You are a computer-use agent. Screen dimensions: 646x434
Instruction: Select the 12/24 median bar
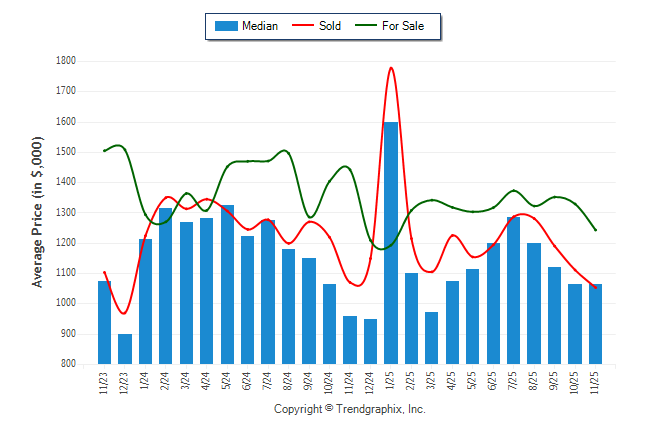click(x=370, y=341)
